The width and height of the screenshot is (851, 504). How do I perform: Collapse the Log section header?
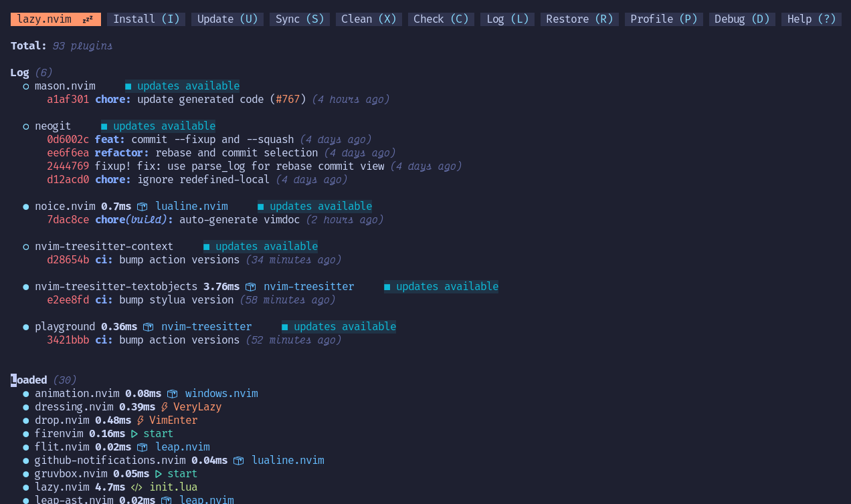(19, 72)
